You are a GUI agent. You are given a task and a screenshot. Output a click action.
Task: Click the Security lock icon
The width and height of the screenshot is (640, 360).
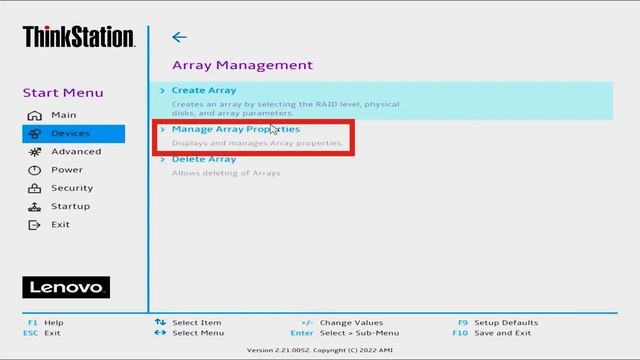coord(35,188)
